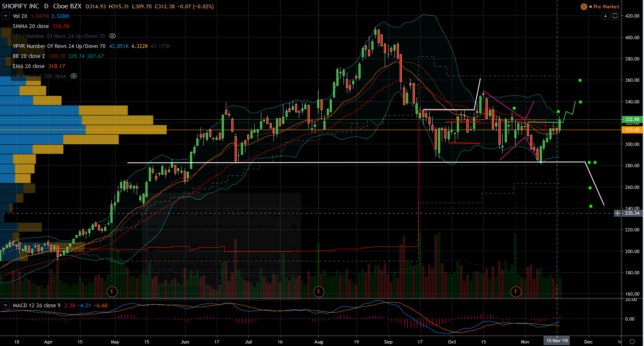Click the VPVR Number Of Rows indicator label

pyautogui.click(x=59, y=46)
